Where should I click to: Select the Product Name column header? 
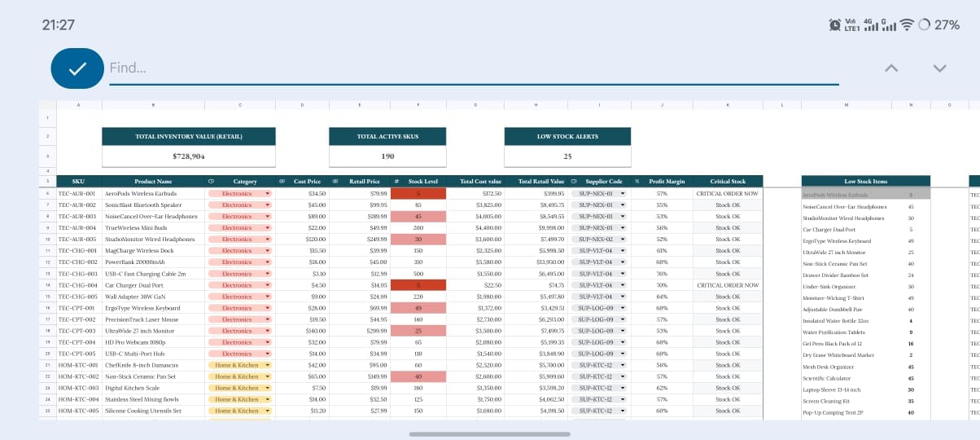pyautogui.click(x=153, y=182)
